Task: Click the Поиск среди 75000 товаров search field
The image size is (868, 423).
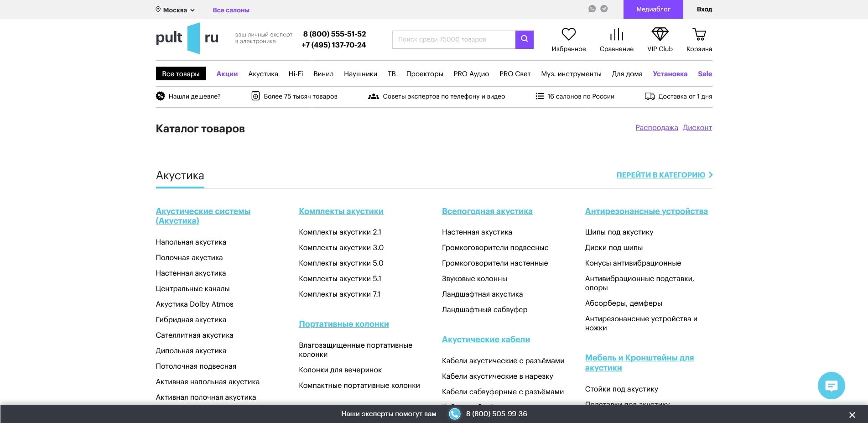Action: point(453,39)
